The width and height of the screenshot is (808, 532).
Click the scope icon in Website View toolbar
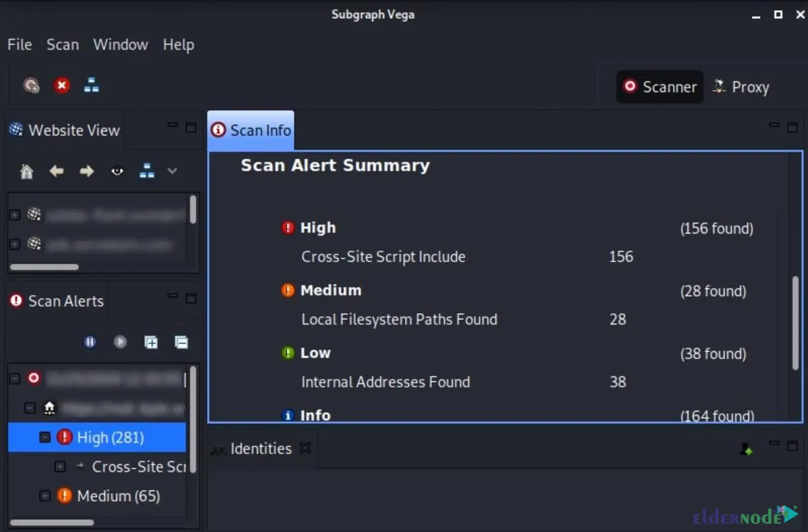(x=147, y=171)
